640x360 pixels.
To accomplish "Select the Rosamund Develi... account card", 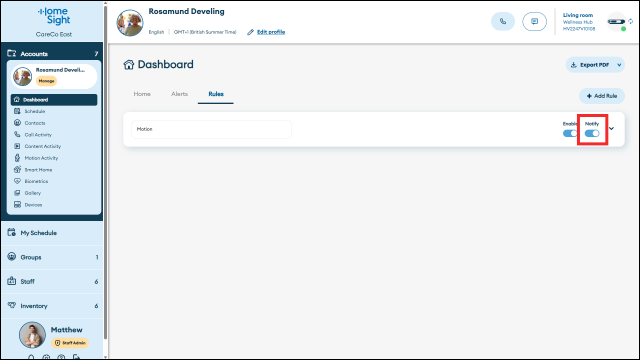I will point(54,76).
